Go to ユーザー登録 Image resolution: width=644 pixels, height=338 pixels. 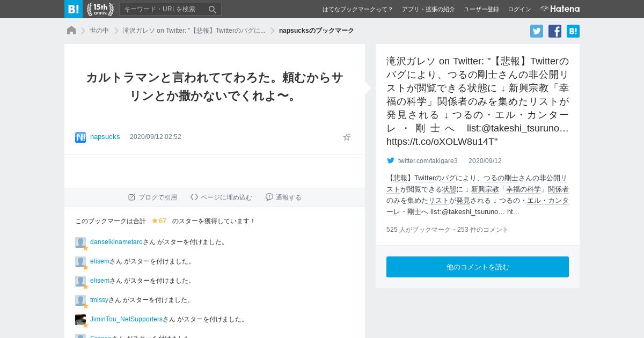481,9
